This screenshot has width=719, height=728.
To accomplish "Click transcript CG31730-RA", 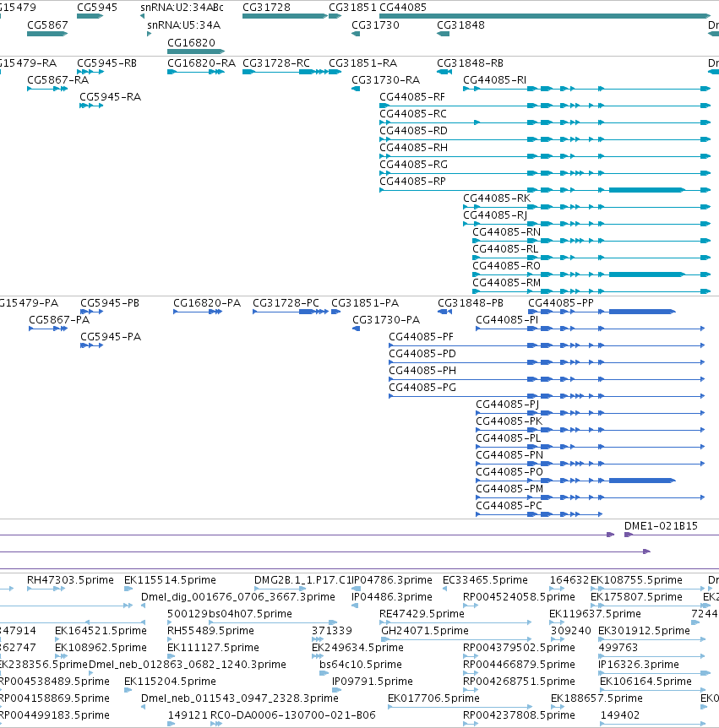I will tap(356, 88).
